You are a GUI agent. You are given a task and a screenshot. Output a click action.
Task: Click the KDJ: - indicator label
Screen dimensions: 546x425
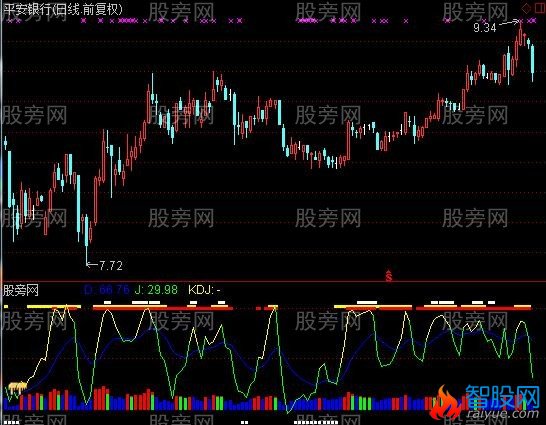(204, 290)
